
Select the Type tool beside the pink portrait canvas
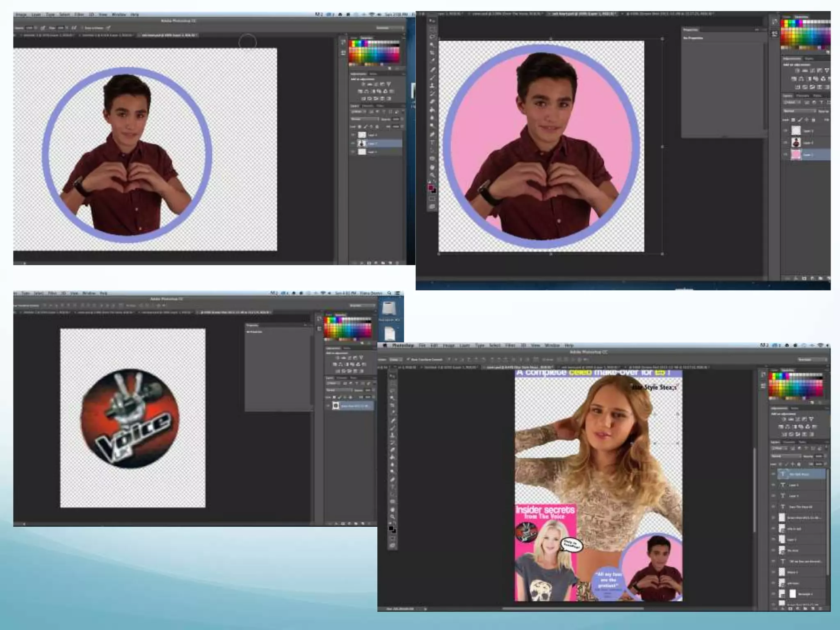(x=432, y=142)
